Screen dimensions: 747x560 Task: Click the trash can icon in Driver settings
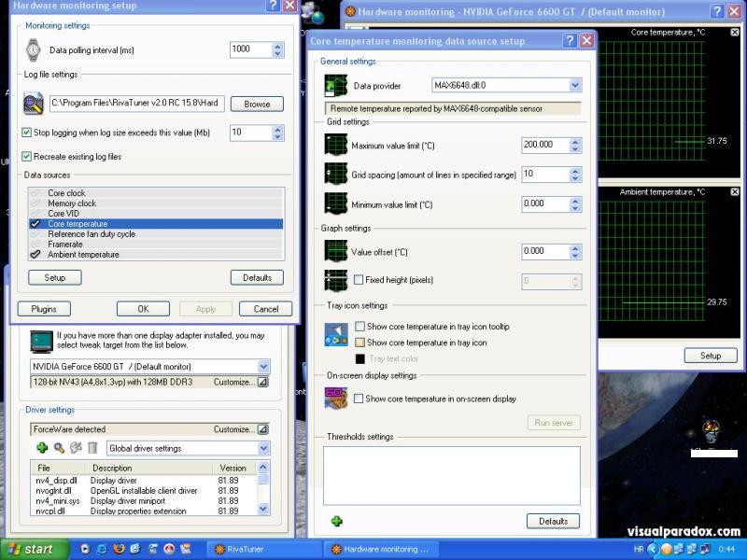click(x=92, y=448)
